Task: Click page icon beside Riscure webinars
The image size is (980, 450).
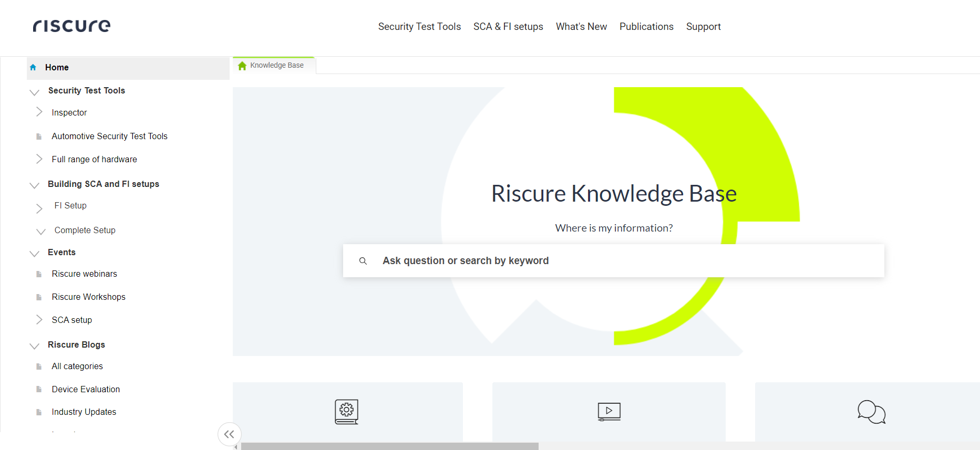Action: [x=39, y=274]
